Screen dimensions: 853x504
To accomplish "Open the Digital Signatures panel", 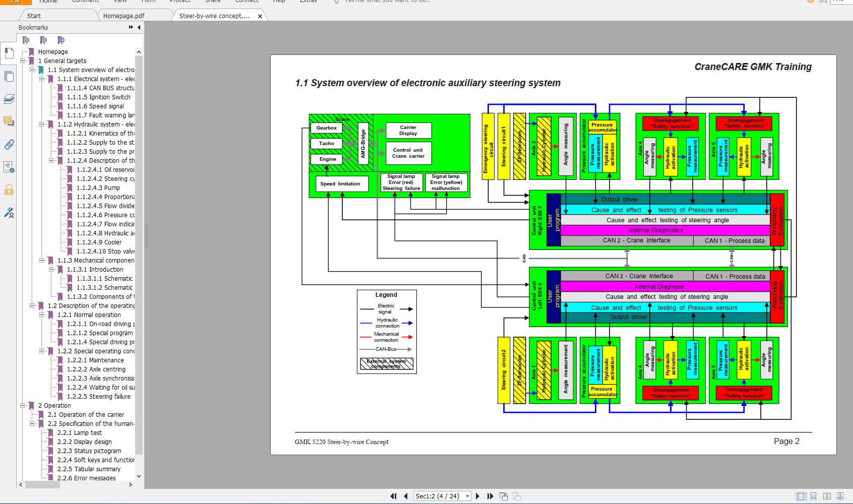I will 8,168.
